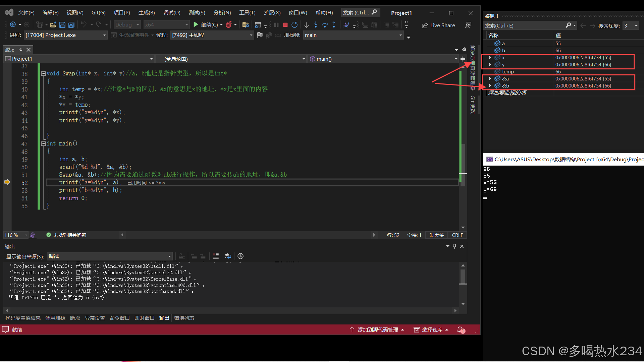Stop debugging with the red square
Viewport: 644px width, 362px height.
[285, 25]
